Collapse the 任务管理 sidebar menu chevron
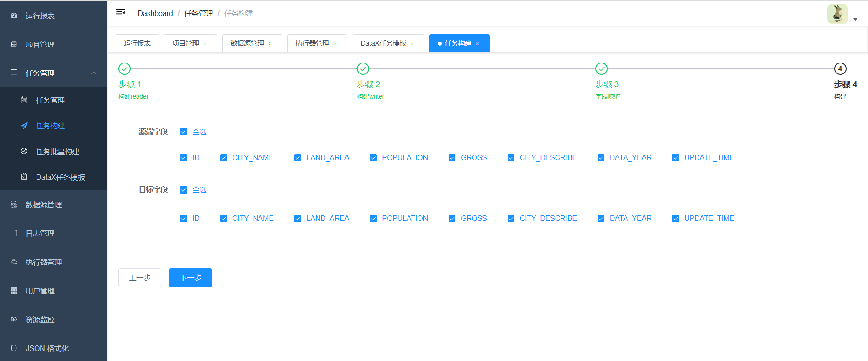This screenshot has width=868, height=361. click(x=94, y=73)
